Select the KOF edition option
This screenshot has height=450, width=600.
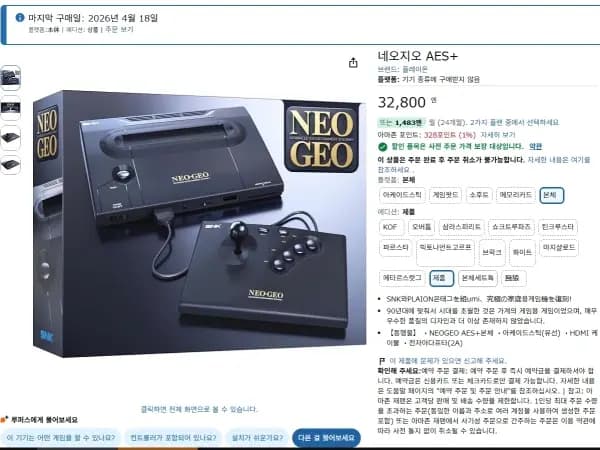[390, 227]
